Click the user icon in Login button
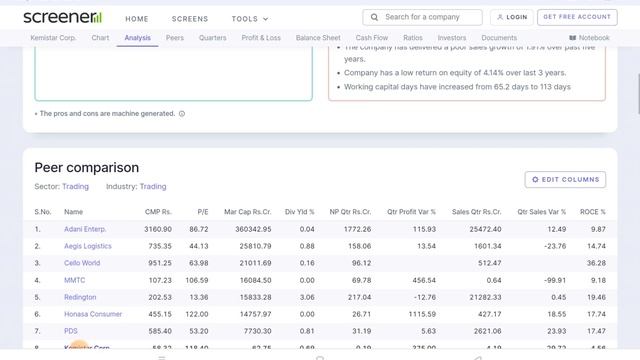 500,17
